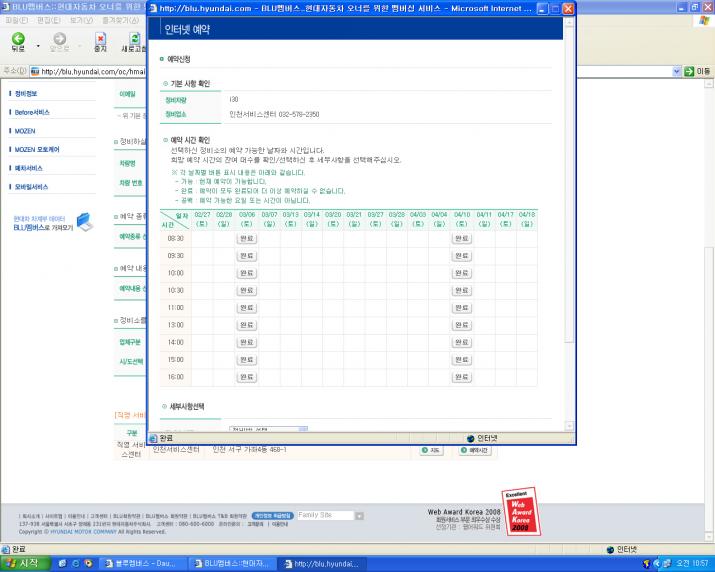Click the 지도 (map) button in background page
The height and width of the screenshot is (572, 715).
pyautogui.click(x=431, y=450)
